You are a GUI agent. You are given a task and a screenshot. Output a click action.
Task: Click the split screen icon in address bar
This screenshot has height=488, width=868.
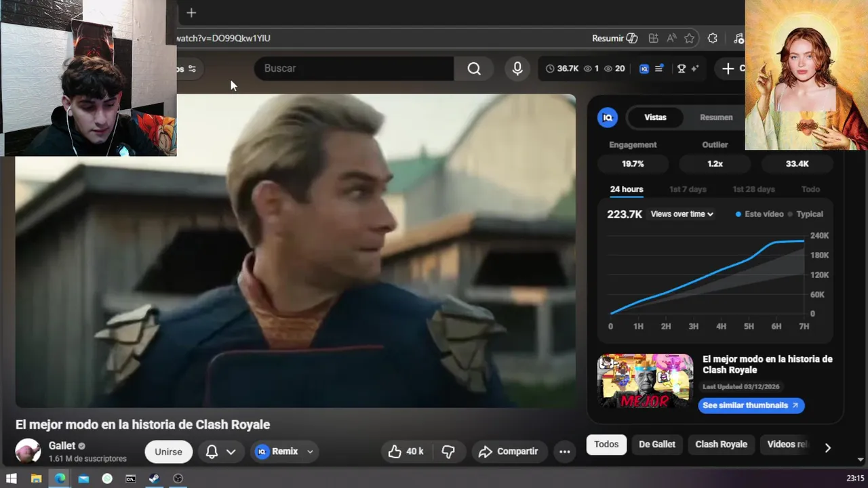click(653, 39)
